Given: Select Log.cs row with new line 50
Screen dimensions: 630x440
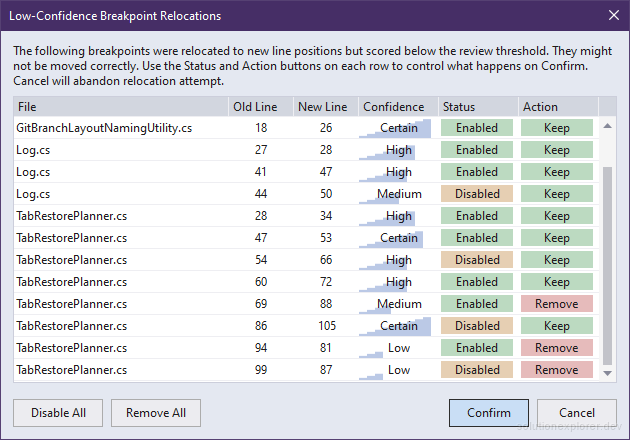Looking at the screenshot, I should 306,194.
